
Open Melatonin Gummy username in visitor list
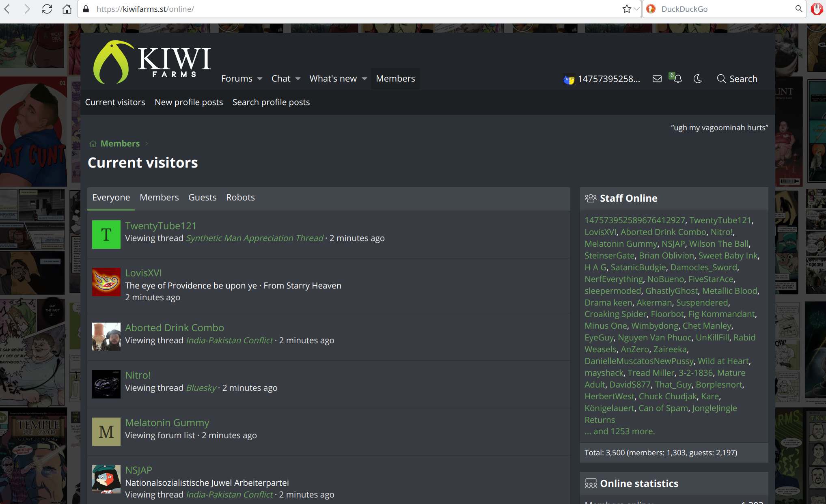167,423
